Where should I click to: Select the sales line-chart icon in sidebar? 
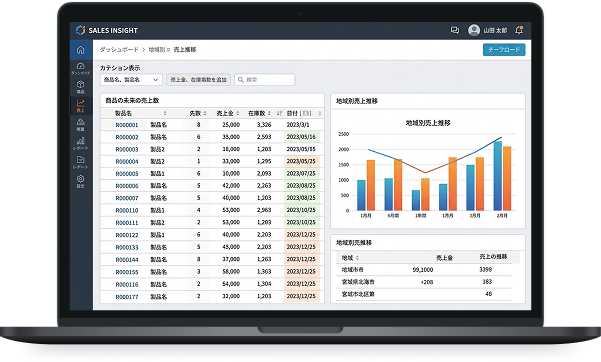coord(80,103)
